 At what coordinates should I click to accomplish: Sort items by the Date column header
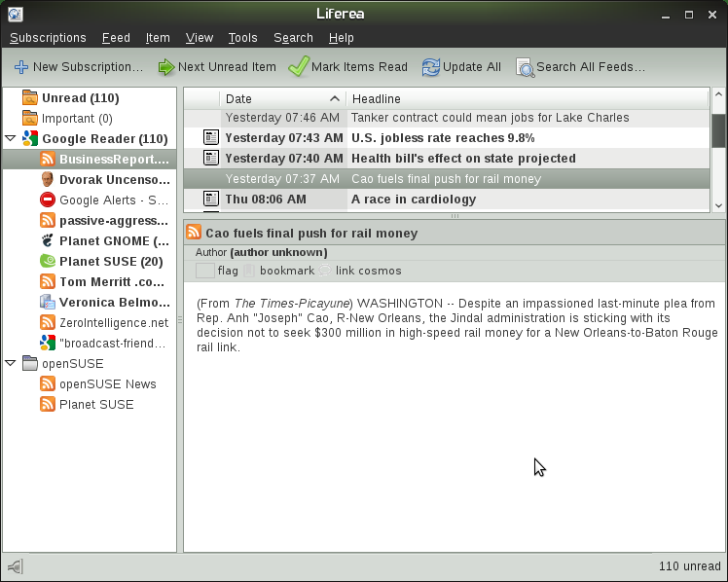click(282, 98)
